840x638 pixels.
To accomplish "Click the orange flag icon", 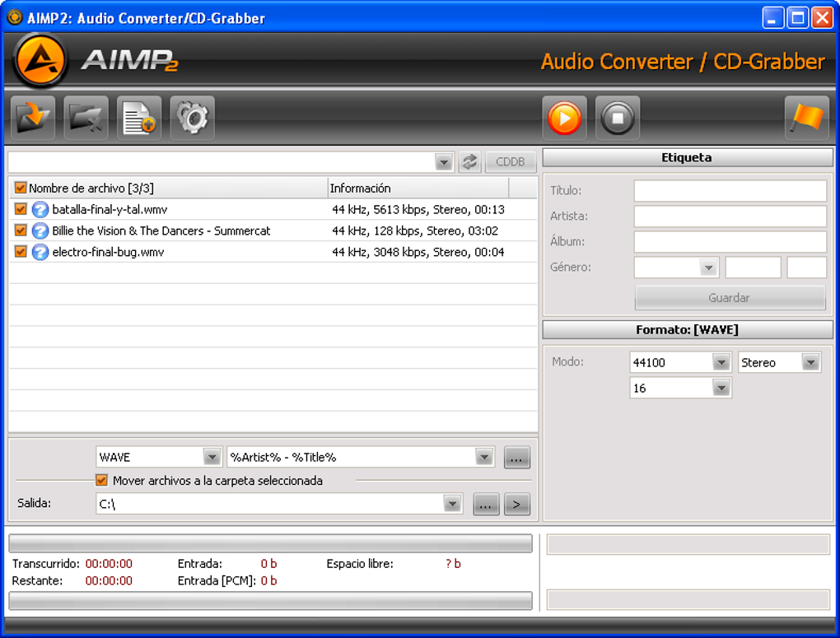I will [807, 118].
